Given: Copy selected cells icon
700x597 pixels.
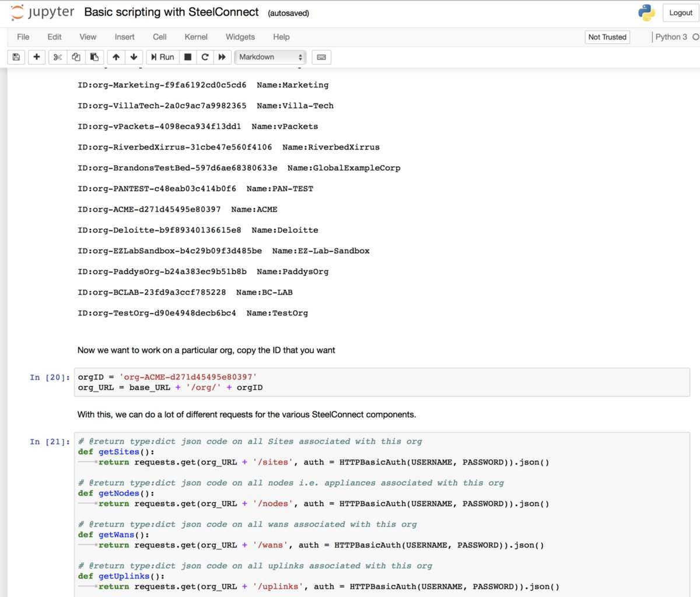Looking at the screenshot, I should tap(76, 57).
